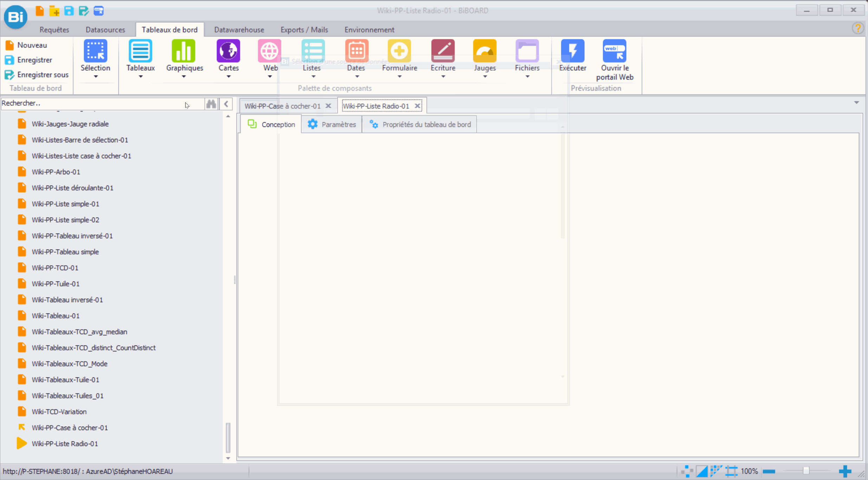Close the Wiki-PP-Liste Radio-01 tab
Viewport: 868px width, 480px height.
click(x=417, y=106)
